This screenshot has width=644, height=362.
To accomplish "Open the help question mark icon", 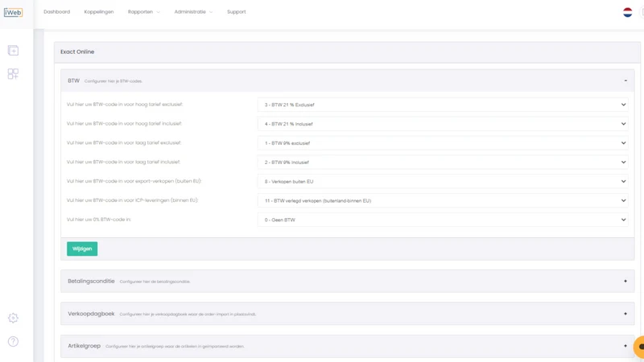I will pyautogui.click(x=13, y=341).
